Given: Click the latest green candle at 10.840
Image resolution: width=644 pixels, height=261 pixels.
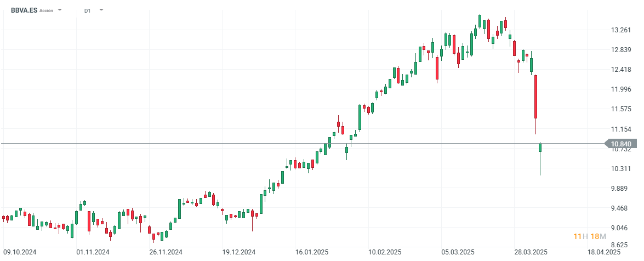Looking at the screenshot, I should point(540,147).
